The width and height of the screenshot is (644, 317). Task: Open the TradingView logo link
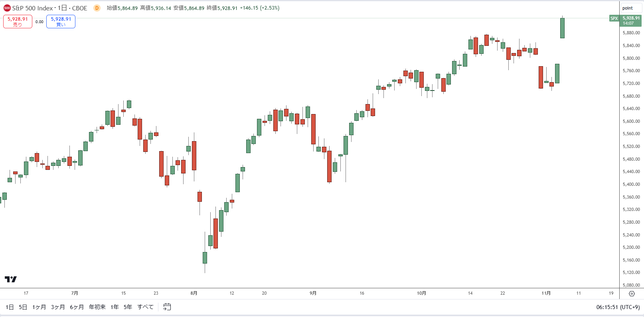point(11,279)
